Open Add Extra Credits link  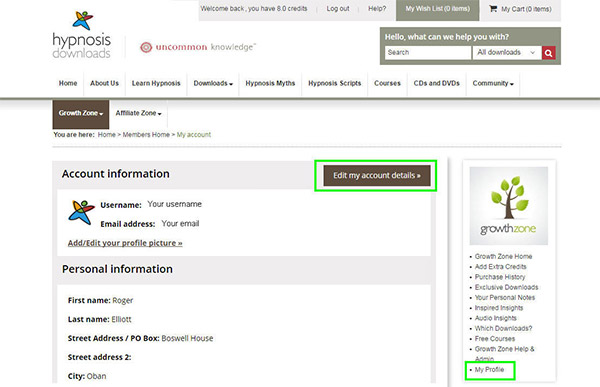click(501, 267)
